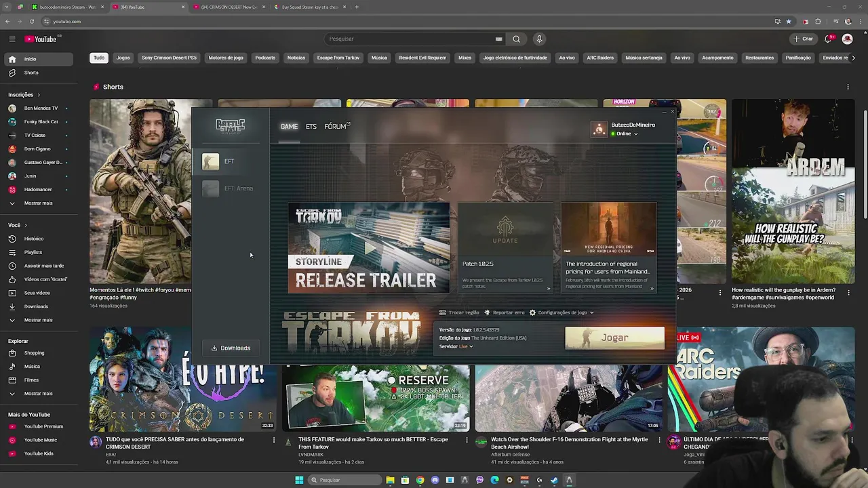Open Discord from the Windows taskbar
The height and width of the screenshot is (488, 868).
coord(435,480)
